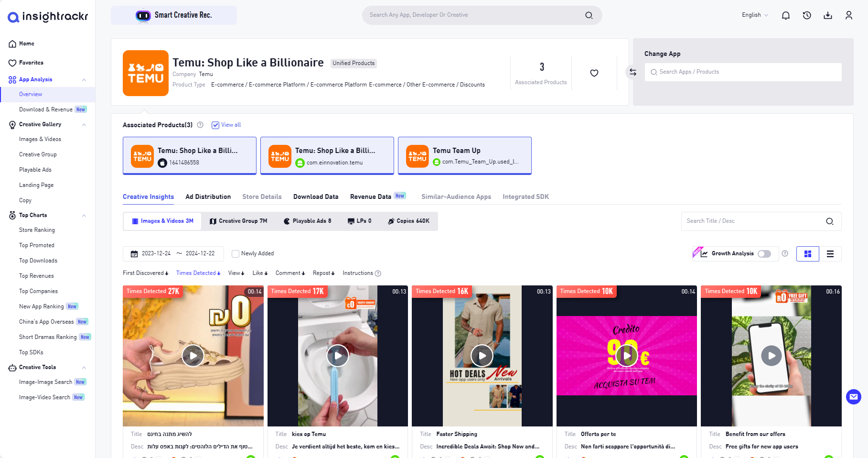
Task: Open the date range calendar picker
Action: pos(173,253)
